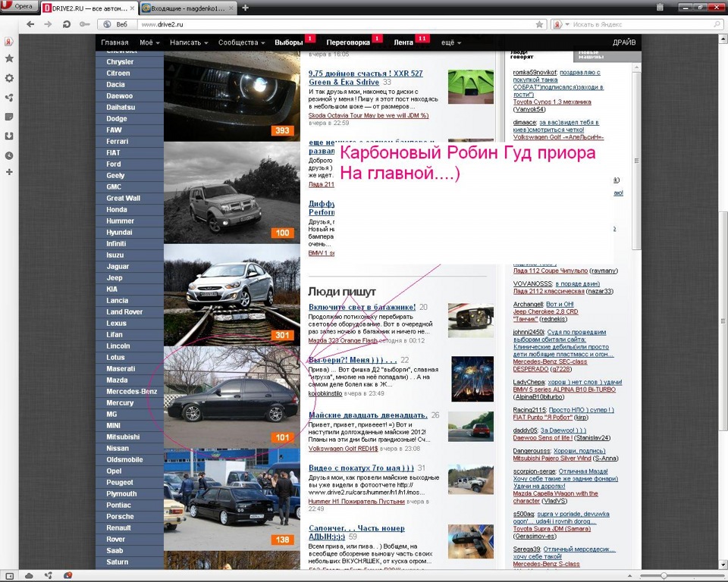Viewport: 728px width, 582px height.
Task: Open the headlight car photo rated 393
Action: (232, 96)
